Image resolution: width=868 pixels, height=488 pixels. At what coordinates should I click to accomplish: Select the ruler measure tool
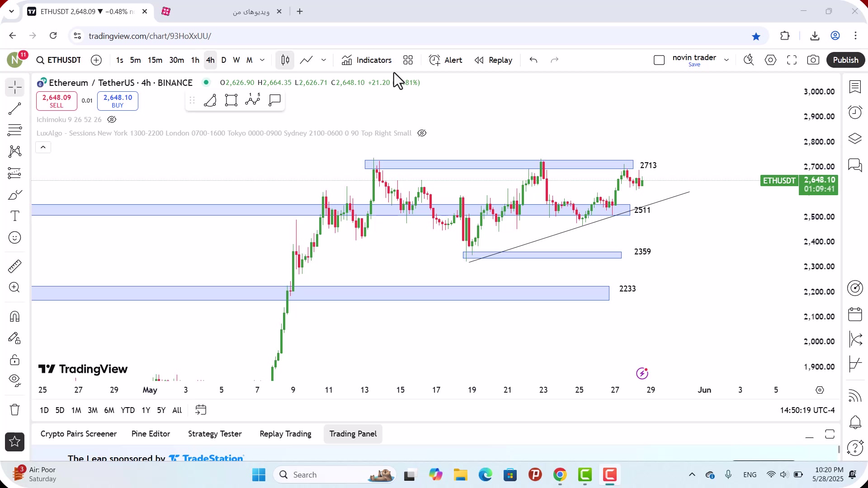[15, 266]
